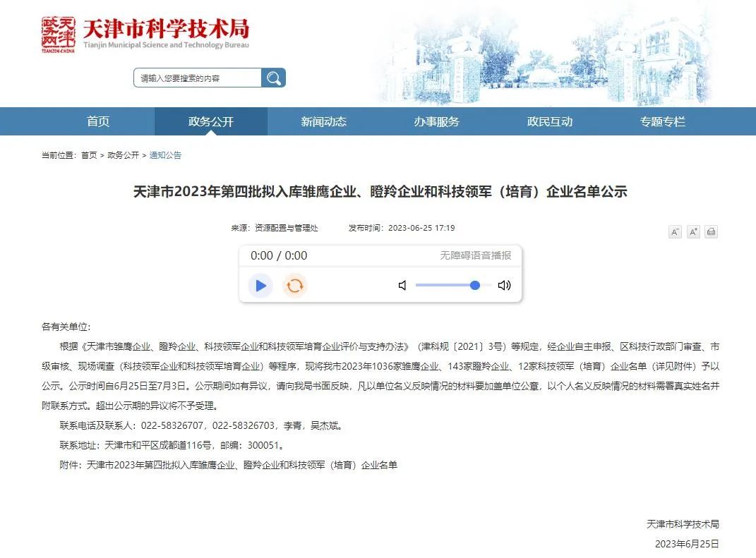Click 首页 in the breadcrumb

pos(89,155)
